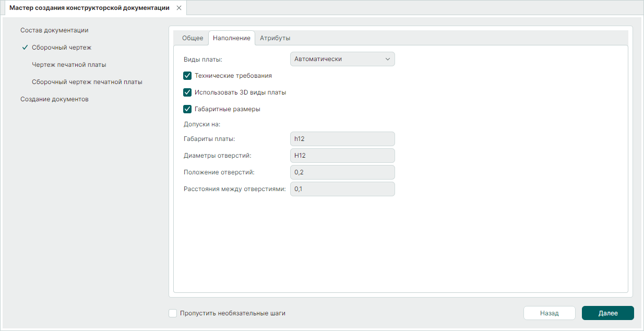Go to Состав документации step
The height and width of the screenshot is (331, 644).
[x=54, y=30]
